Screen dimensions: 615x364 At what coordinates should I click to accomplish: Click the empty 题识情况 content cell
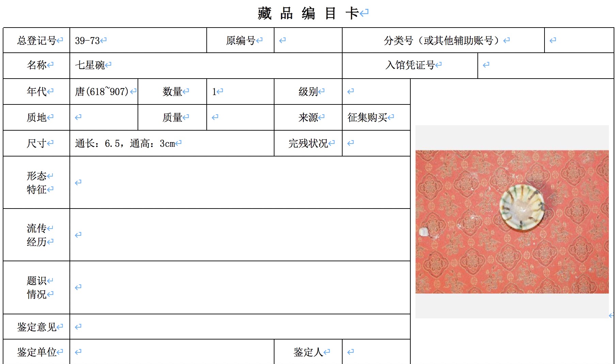pyautogui.click(x=240, y=287)
